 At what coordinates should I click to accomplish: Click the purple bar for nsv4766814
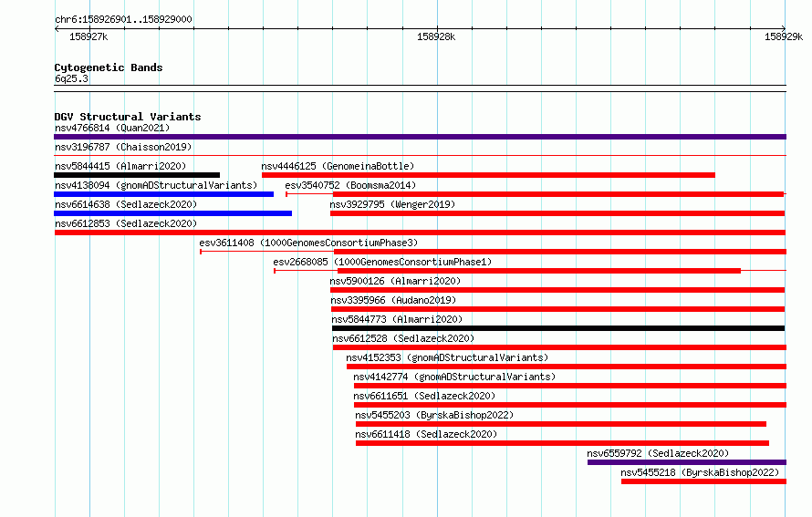tap(420, 137)
